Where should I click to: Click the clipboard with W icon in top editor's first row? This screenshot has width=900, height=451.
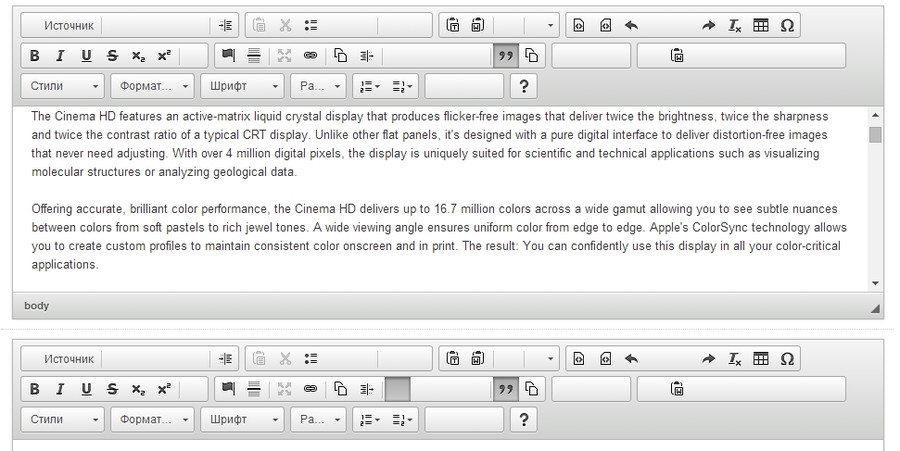click(x=478, y=25)
